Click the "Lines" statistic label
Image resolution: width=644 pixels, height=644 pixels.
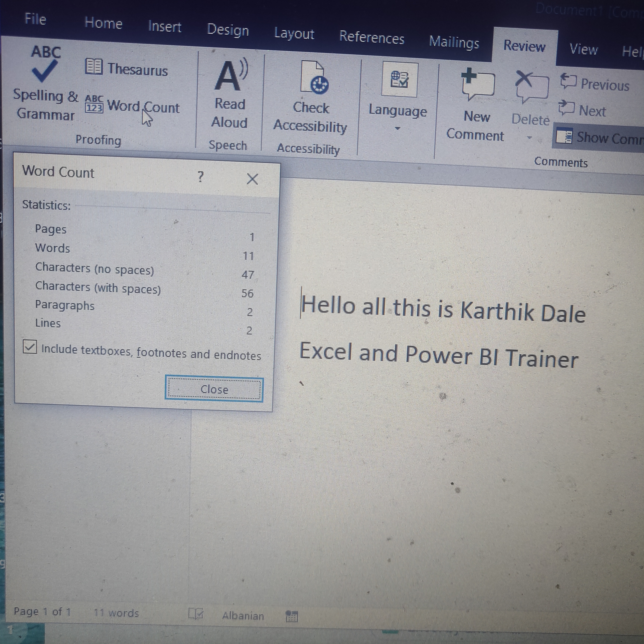(x=48, y=323)
